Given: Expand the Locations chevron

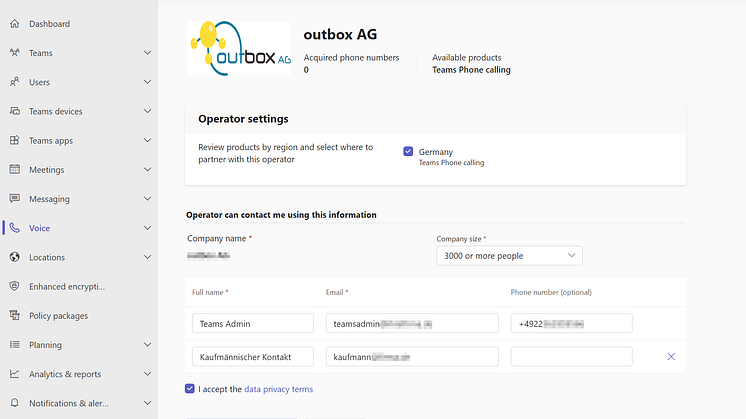Looking at the screenshot, I should tap(147, 257).
